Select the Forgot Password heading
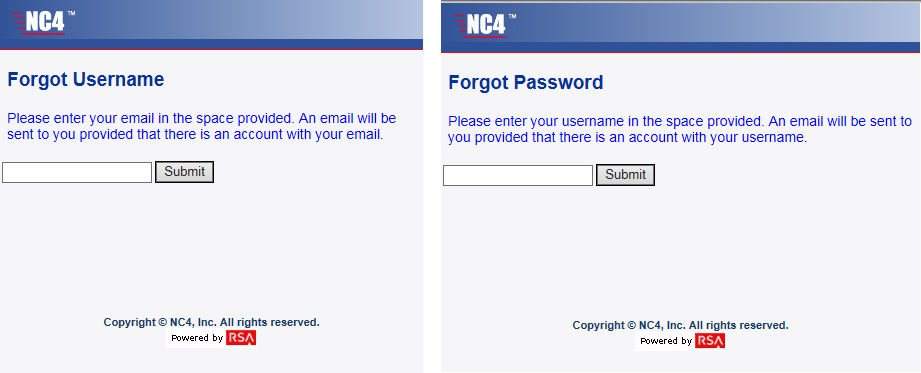 coord(526,82)
